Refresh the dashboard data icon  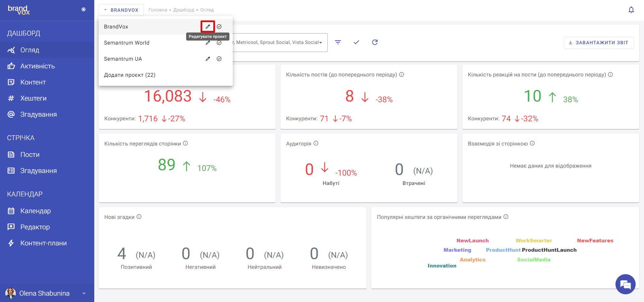pos(375,42)
